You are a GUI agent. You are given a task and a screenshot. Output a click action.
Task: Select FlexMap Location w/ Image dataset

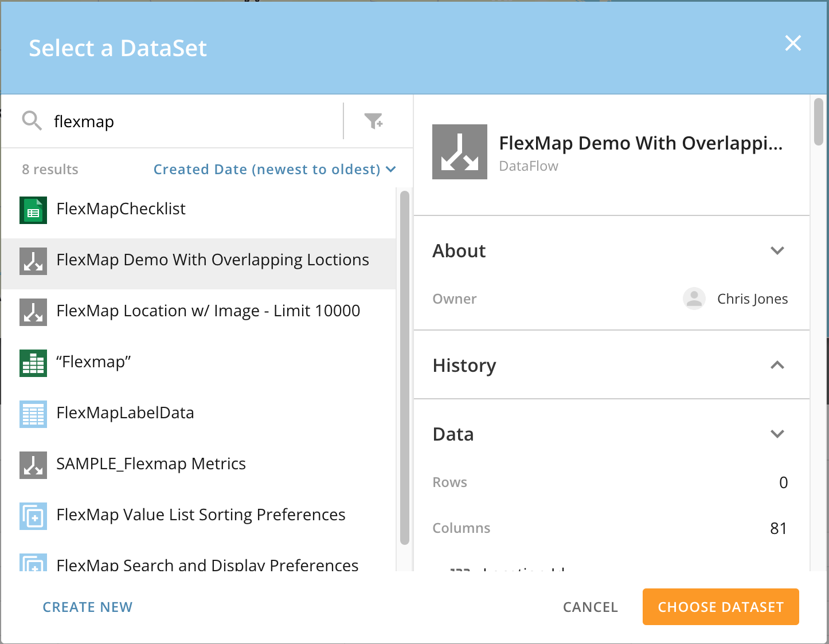(x=208, y=311)
